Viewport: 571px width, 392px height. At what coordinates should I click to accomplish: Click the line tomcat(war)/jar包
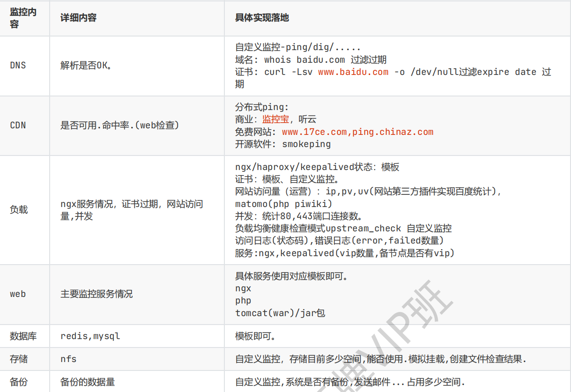(280, 313)
